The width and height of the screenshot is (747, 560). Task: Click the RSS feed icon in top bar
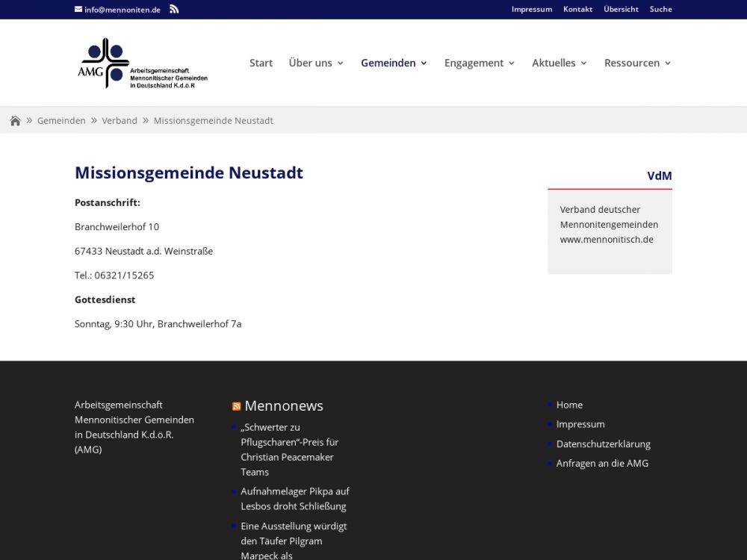coord(174,9)
